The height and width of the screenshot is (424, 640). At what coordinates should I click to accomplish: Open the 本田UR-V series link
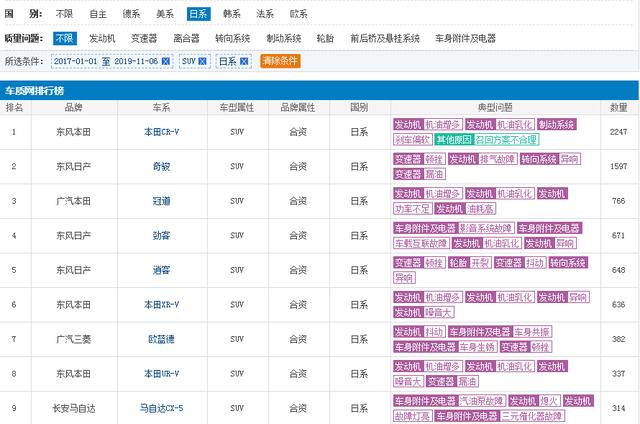pyautogui.click(x=162, y=374)
